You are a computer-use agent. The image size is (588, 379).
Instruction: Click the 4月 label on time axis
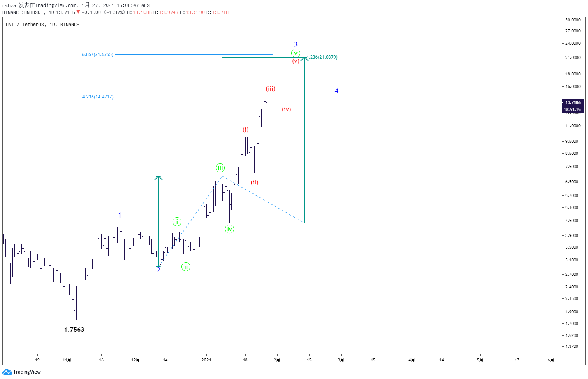(412, 360)
